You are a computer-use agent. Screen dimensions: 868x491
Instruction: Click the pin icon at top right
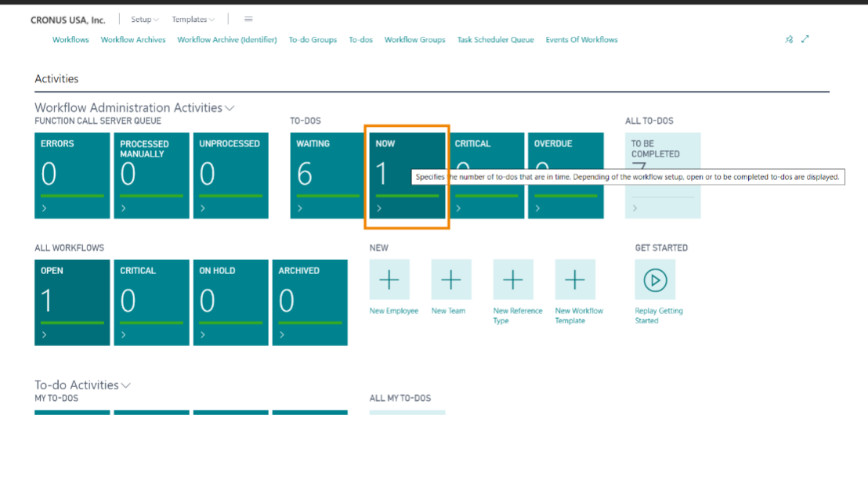point(789,39)
